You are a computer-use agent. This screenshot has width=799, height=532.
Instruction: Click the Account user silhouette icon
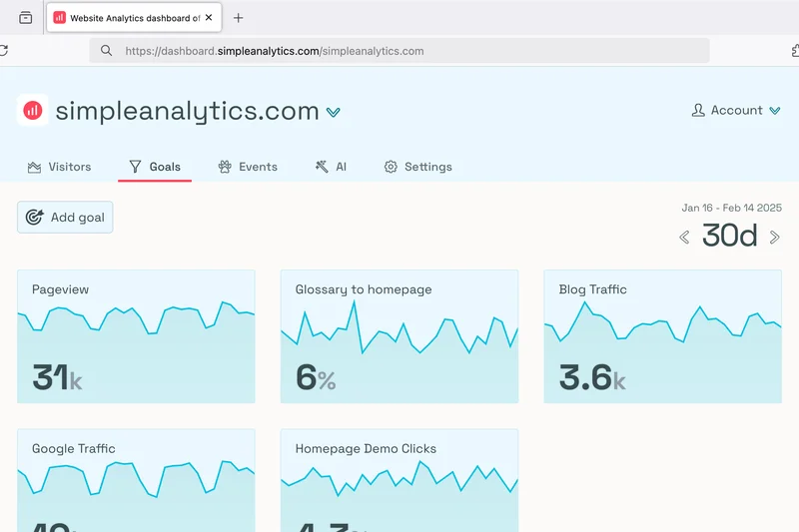698,110
